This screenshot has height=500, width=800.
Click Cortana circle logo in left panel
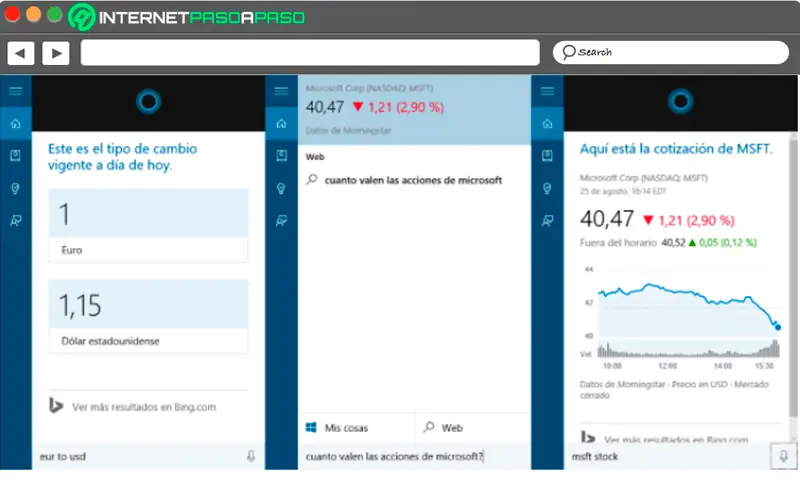(148, 102)
